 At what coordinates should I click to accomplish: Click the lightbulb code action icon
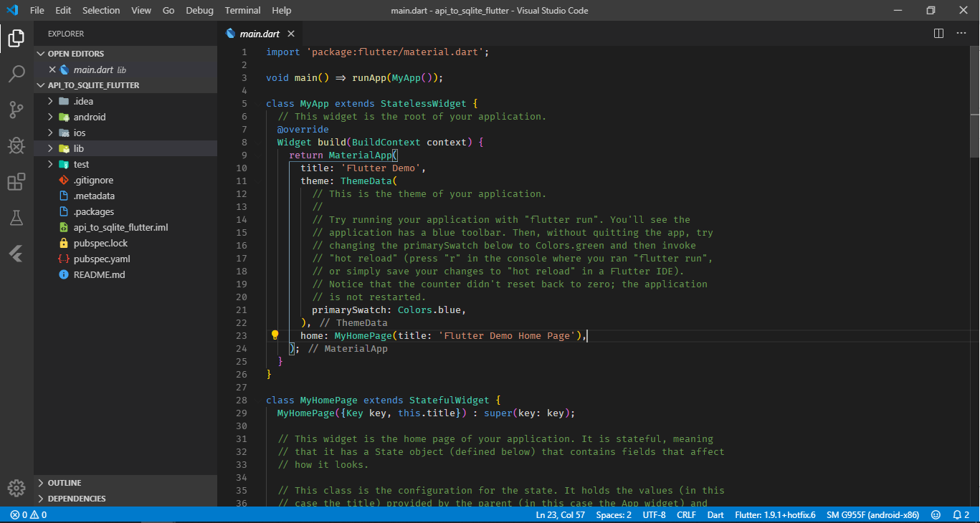[x=275, y=335]
